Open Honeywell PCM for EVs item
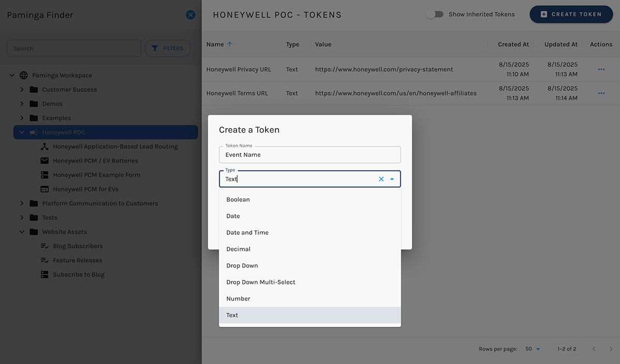The height and width of the screenshot is (364, 620). click(86, 189)
